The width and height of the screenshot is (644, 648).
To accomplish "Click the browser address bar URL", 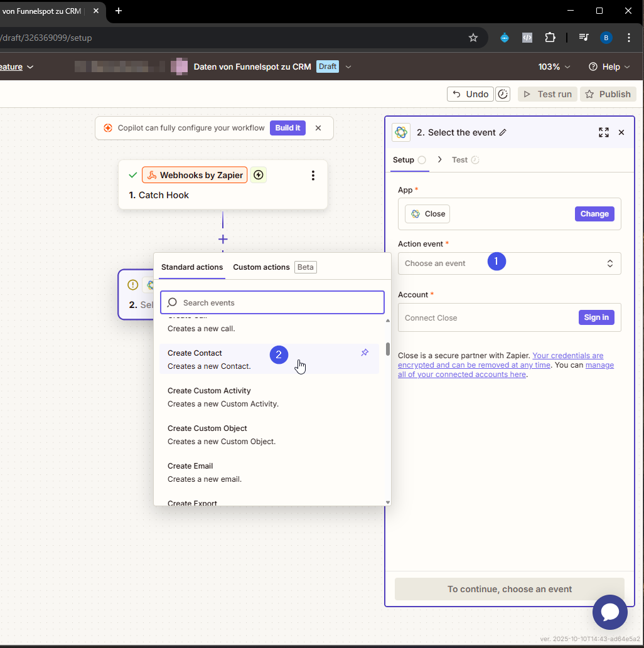I will tap(46, 38).
